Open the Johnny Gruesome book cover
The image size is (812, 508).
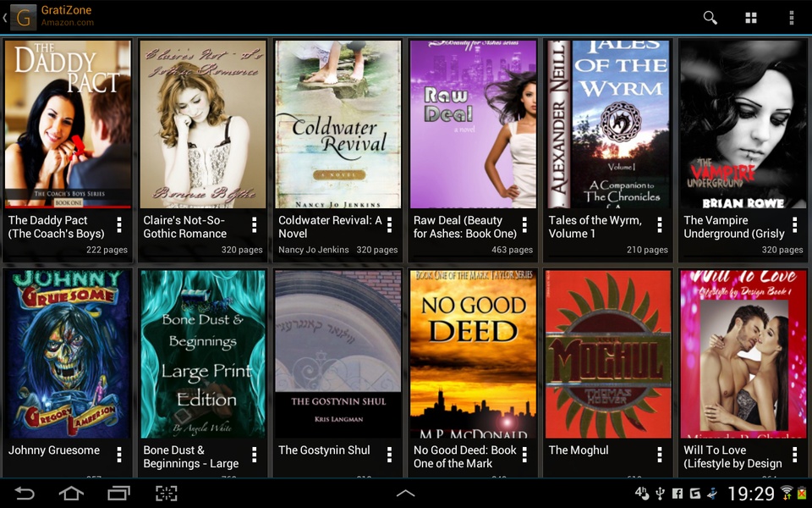(68, 354)
